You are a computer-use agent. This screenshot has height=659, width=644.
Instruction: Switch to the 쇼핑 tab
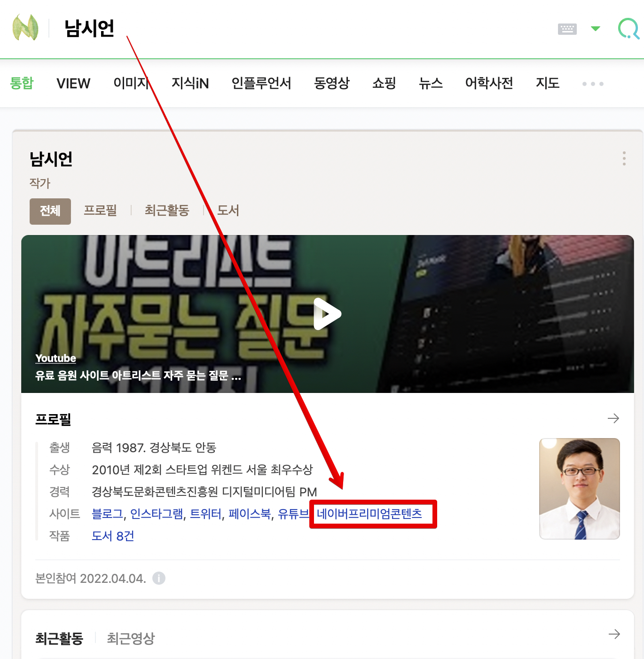tap(384, 83)
